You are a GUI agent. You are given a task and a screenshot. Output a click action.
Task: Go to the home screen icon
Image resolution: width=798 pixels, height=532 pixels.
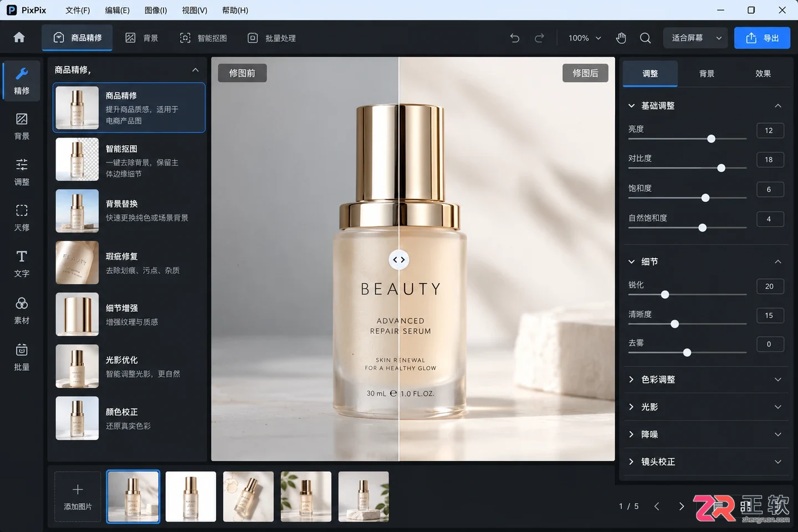tap(19, 38)
